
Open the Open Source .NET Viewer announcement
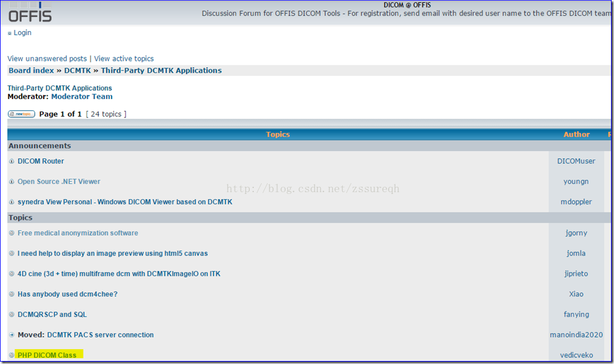(x=59, y=181)
